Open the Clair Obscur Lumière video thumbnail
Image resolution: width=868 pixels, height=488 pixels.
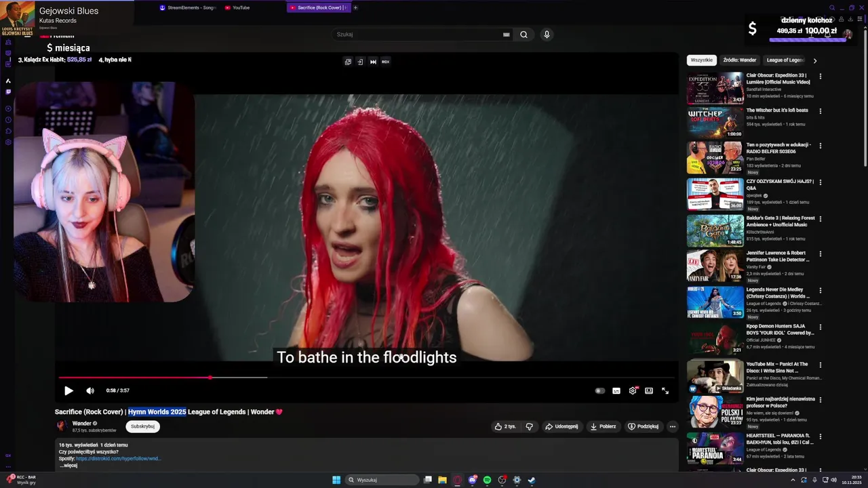coord(715,87)
